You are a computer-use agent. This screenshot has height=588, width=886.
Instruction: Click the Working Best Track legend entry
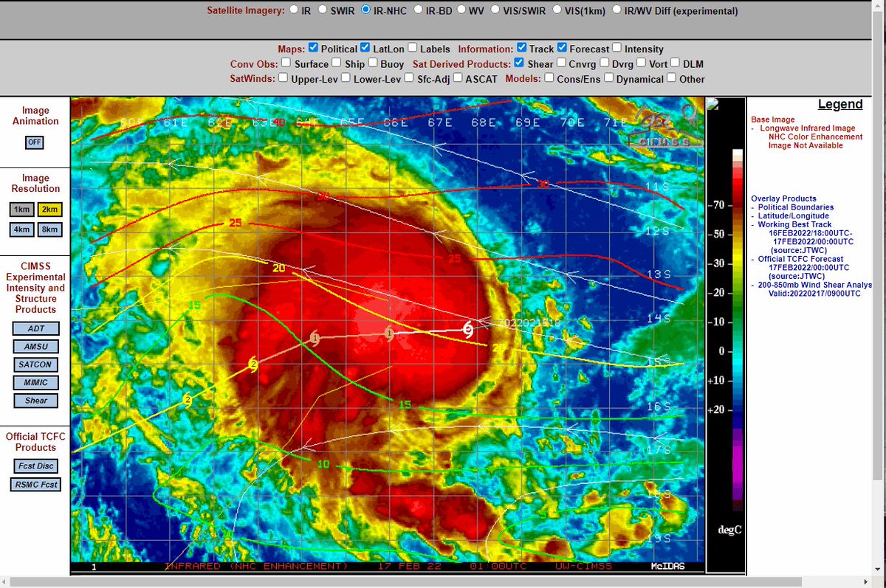click(x=794, y=224)
